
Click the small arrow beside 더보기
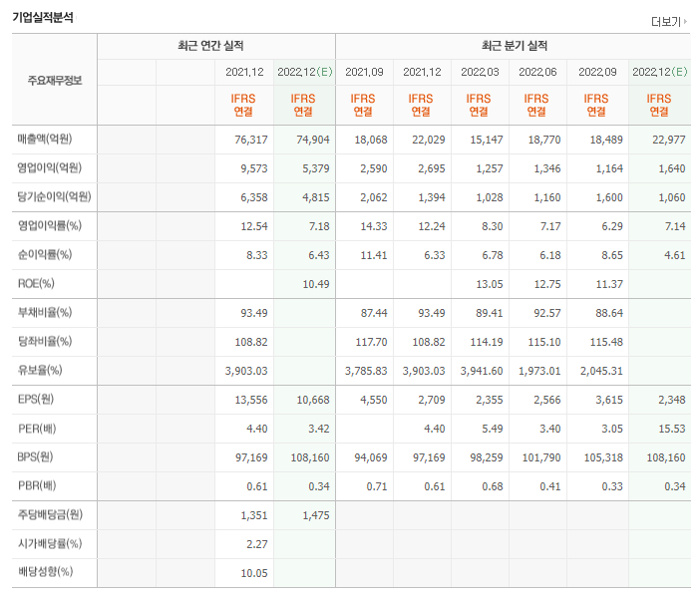[x=685, y=21]
